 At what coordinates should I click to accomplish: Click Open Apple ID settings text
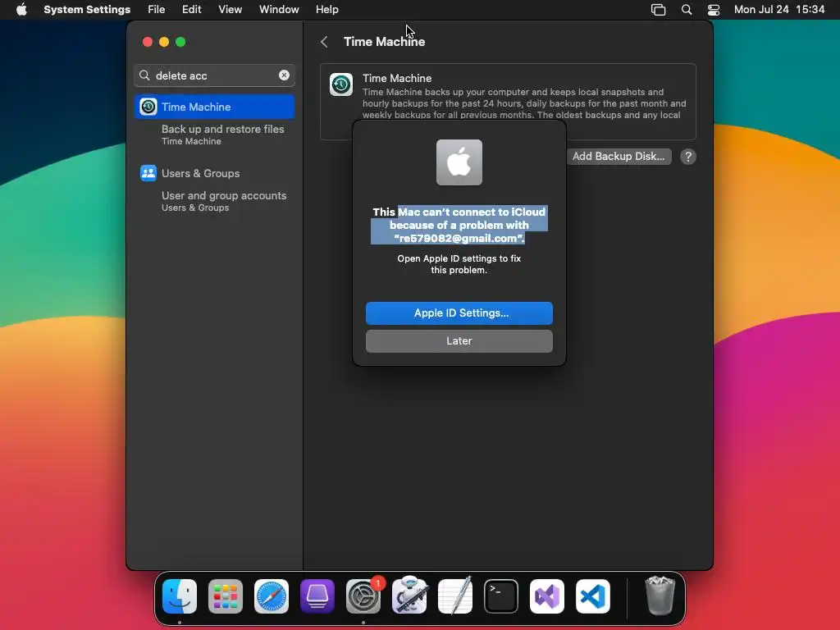pyautogui.click(x=459, y=264)
